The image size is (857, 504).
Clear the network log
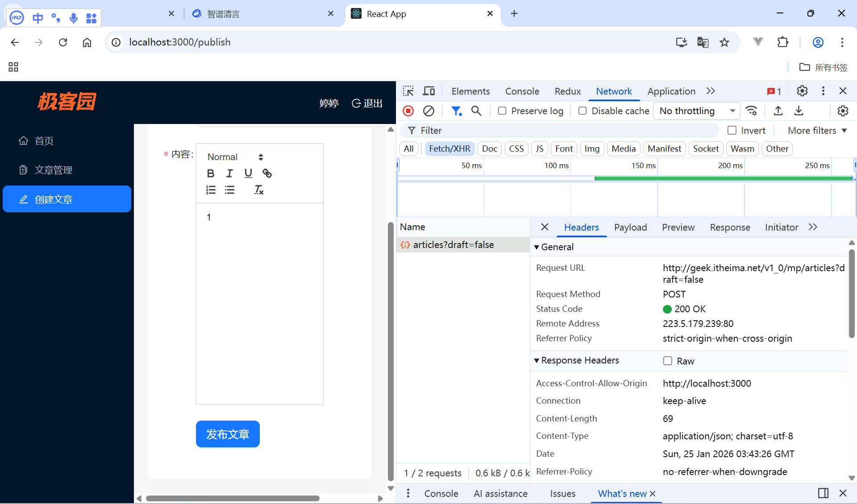point(428,111)
